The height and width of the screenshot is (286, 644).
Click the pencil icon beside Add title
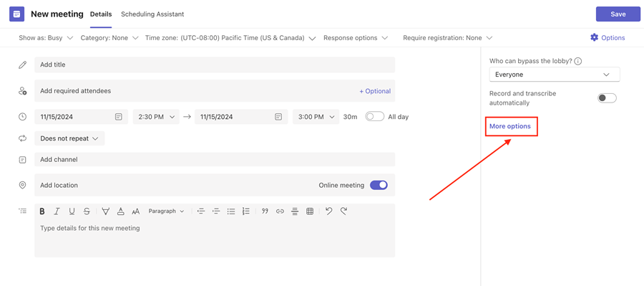pyautogui.click(x=23, y=65)
